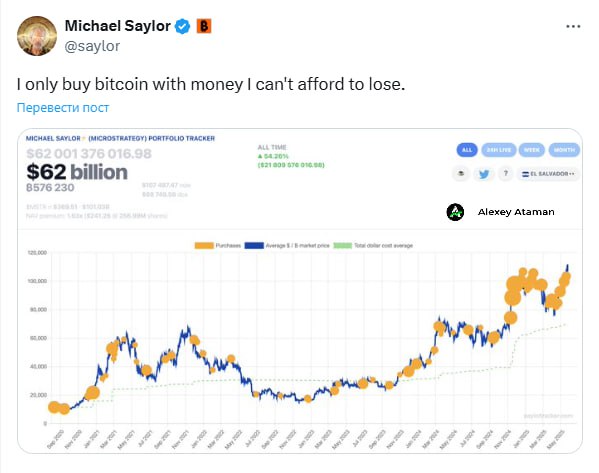Screen dimensions: 599x473
Task: Click the blue verified checkmark badge
Action: point(183,26)
